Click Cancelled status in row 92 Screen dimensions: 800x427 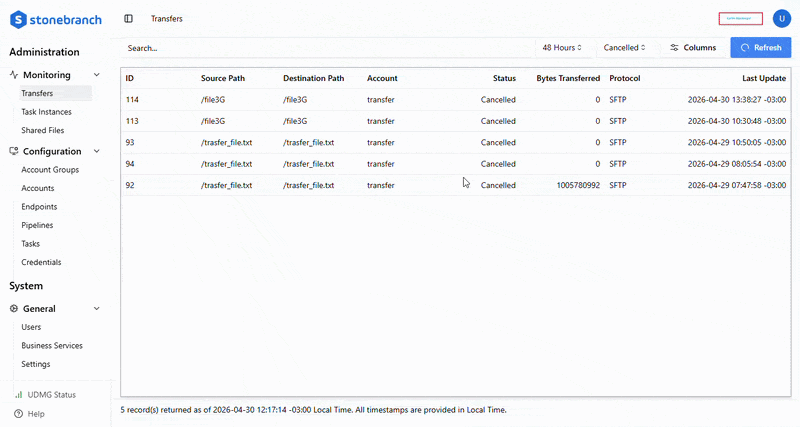click(x=498, y=185)
